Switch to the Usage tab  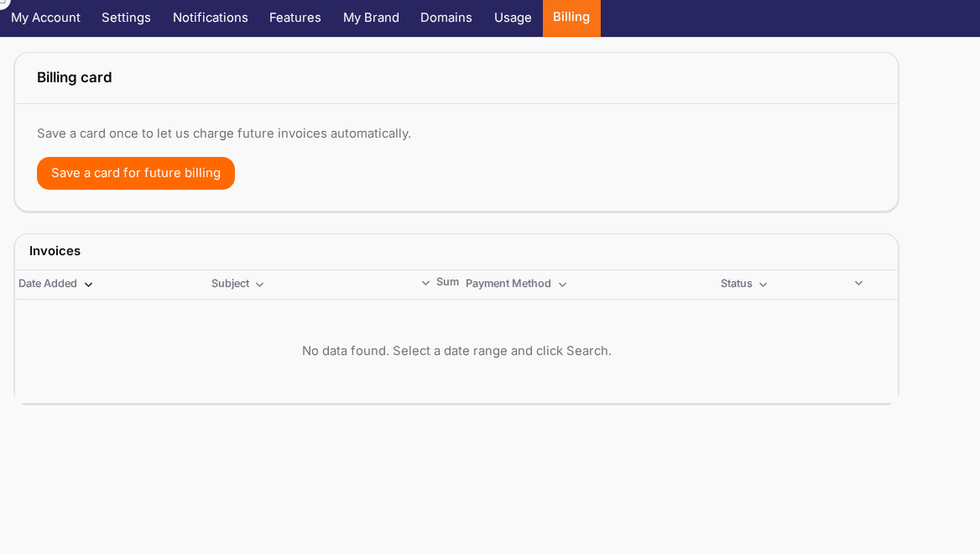tap(513, 18)
